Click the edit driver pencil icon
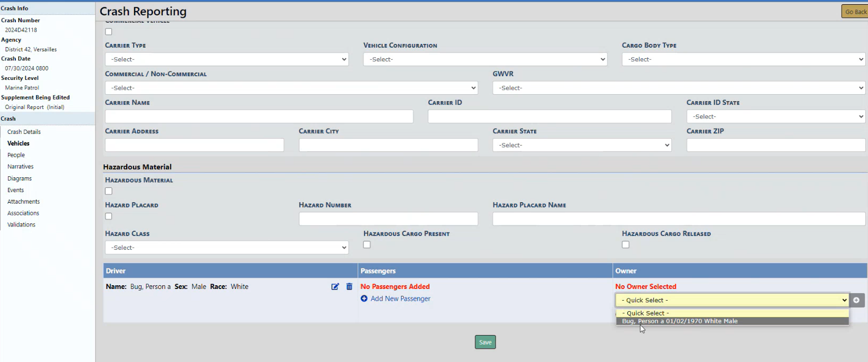 point(335,286)
